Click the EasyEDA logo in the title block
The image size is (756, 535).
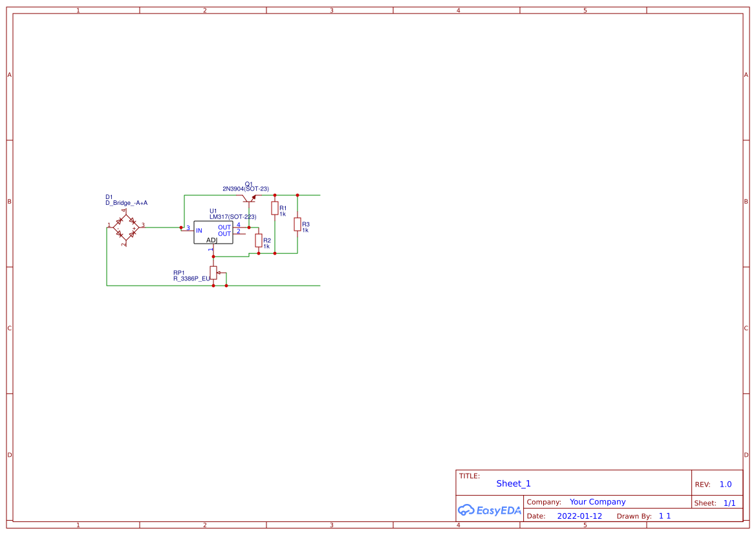pyautogui.click(x=490, y=510)
